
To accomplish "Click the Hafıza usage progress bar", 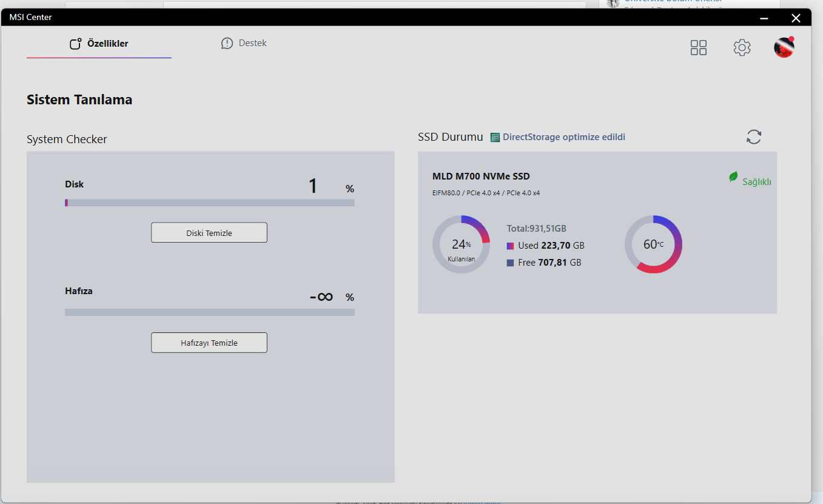I will click(210, 312).
